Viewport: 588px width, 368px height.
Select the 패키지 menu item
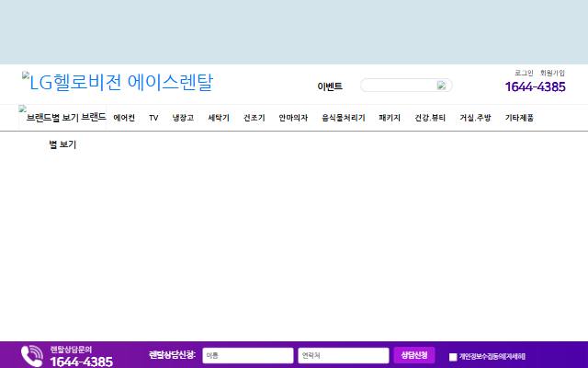point(390,118)
